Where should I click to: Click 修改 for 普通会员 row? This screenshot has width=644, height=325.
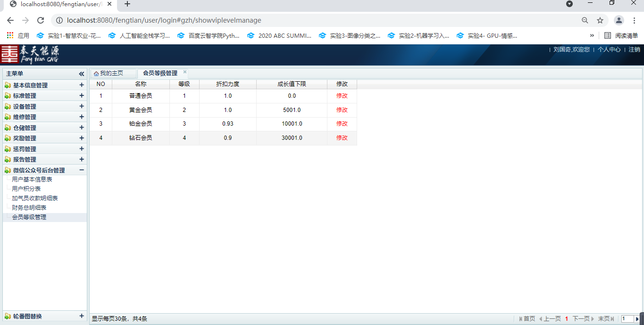tap(342, 96)
